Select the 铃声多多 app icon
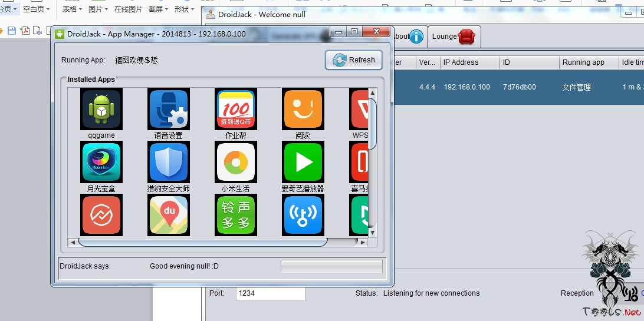Screen dimensions: 644x321 tap(236, 215)
